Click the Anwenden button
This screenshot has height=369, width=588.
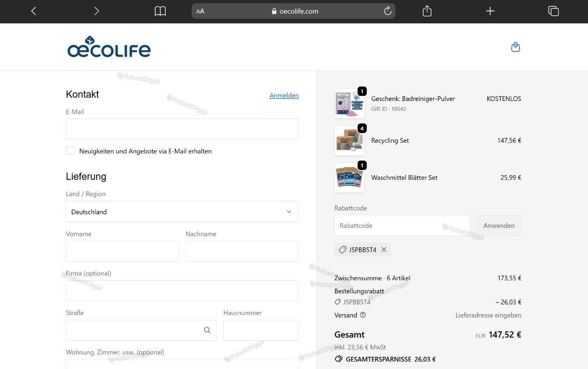click(x=499, y=225)
